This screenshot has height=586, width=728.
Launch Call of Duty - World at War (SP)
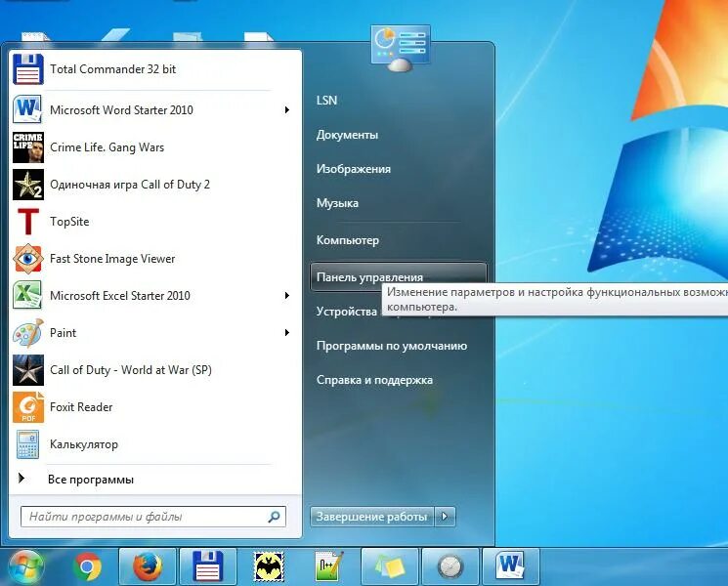(131, 370)
